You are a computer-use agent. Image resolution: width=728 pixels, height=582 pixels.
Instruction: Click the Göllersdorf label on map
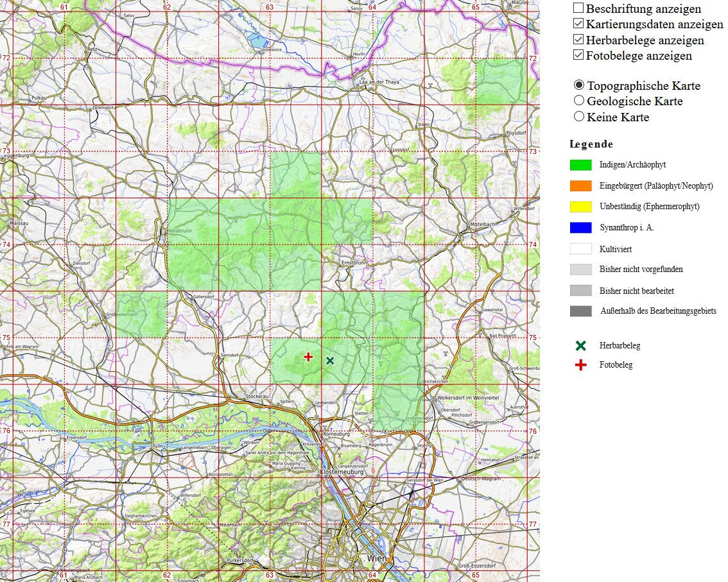(x=204, y=296)
